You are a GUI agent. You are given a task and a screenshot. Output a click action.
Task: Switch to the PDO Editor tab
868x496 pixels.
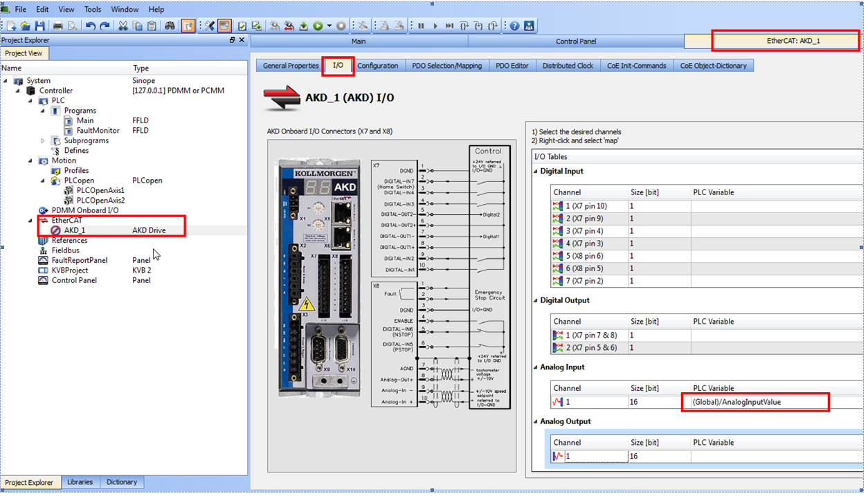[x=512, y=66]
